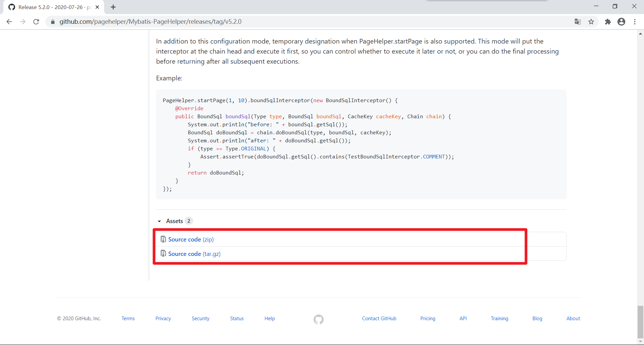
Task: Click the '© 2020 GitHub, Inc.' text
Action: [79, 319]
